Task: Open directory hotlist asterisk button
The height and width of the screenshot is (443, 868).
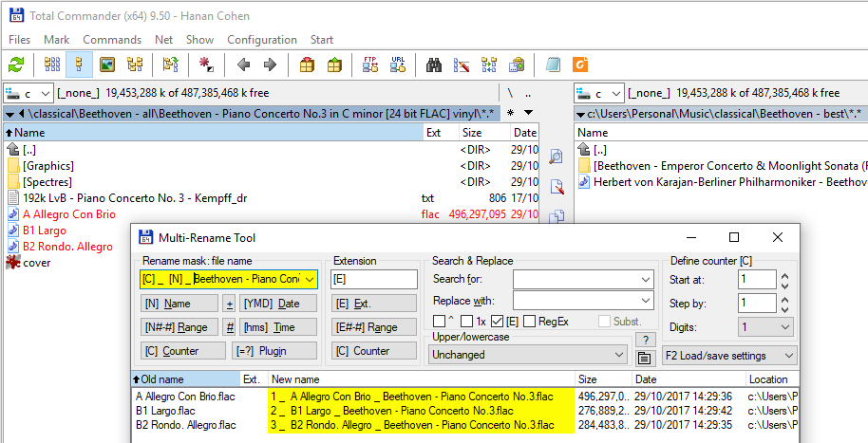Action: tap(510, 113)
